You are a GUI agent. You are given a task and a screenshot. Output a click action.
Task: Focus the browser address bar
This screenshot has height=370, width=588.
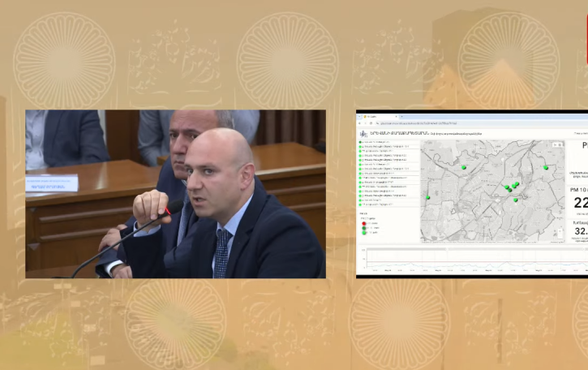pos(482,123)
